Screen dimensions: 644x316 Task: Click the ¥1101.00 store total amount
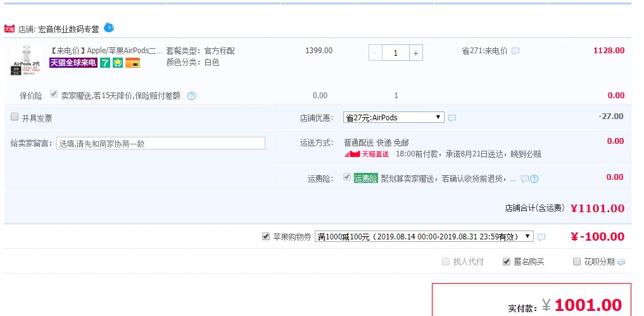[x=598, y=208]
